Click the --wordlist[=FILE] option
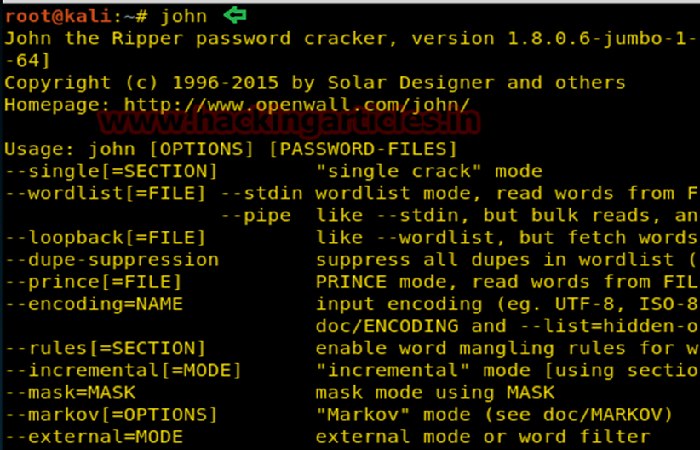Image resolution: width=700 pixels, height=450 pixels. (105, 193)
